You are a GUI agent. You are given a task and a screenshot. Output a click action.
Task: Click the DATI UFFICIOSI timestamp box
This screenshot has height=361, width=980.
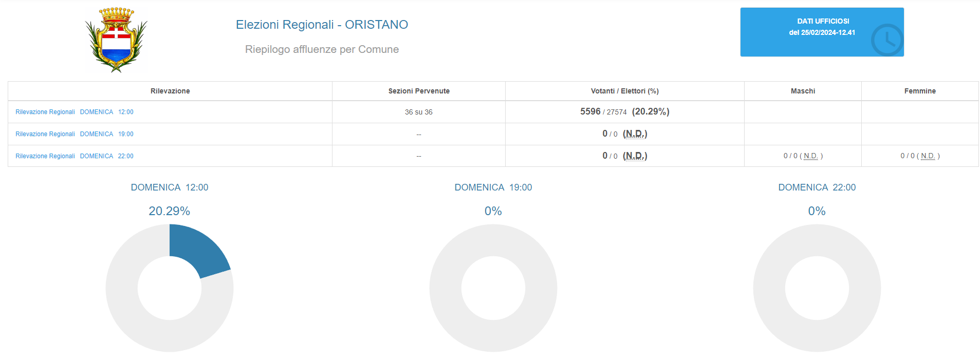click(x=822, y=32)
